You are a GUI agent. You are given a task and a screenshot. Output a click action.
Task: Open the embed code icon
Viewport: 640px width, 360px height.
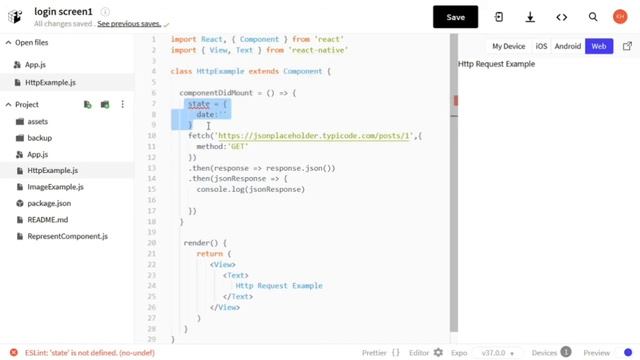pos(562,17)
